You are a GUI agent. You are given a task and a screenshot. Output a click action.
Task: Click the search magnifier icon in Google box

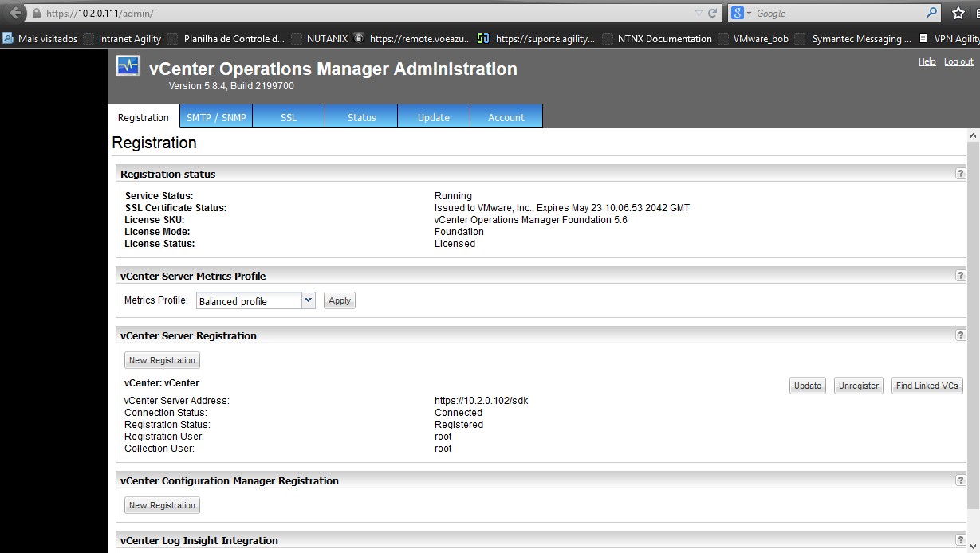(x=932, y=13)
